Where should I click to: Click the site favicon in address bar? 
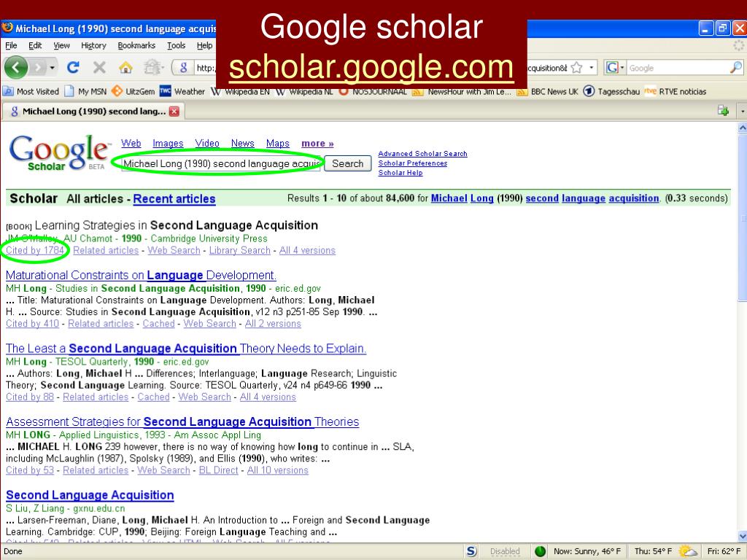[x=183, y=68]
